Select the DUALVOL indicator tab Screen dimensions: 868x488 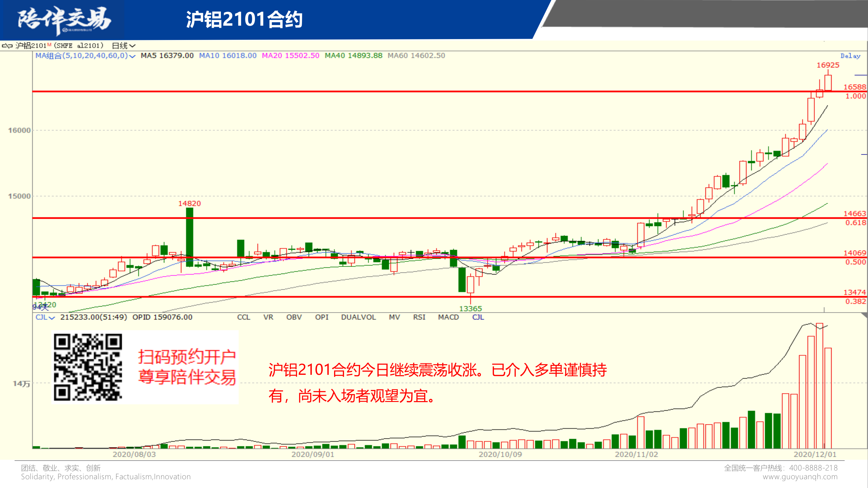[358, 317]
